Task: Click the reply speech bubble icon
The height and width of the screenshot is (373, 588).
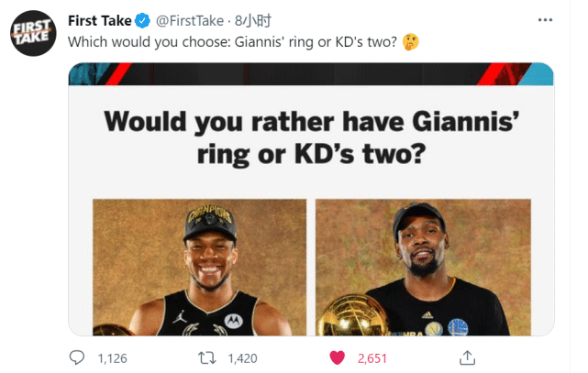Action: click(76, 357)
